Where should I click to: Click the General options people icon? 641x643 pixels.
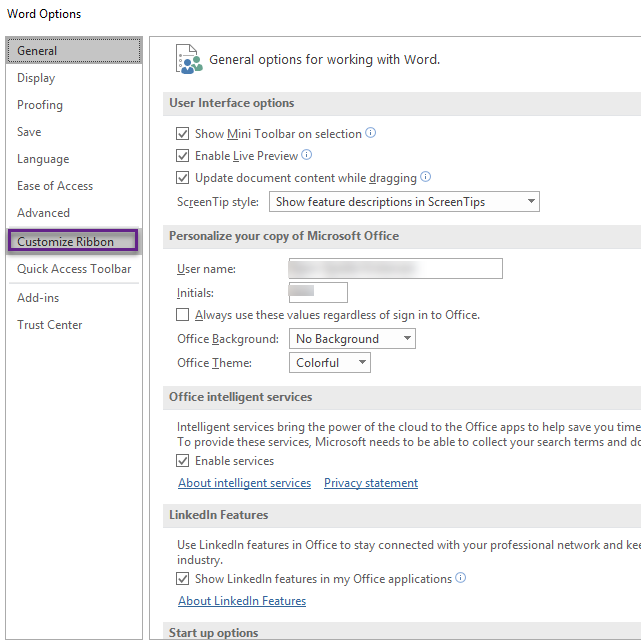189,59
